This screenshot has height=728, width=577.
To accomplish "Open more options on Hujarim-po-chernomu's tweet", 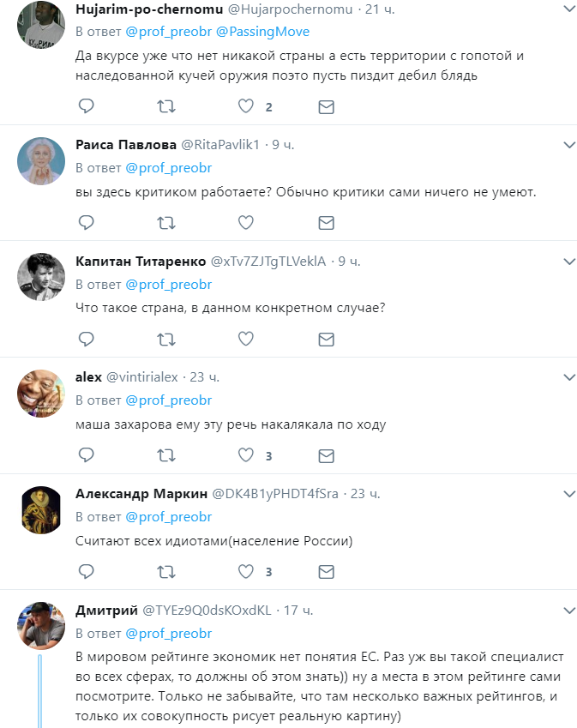I will click(x=569, y=9).
